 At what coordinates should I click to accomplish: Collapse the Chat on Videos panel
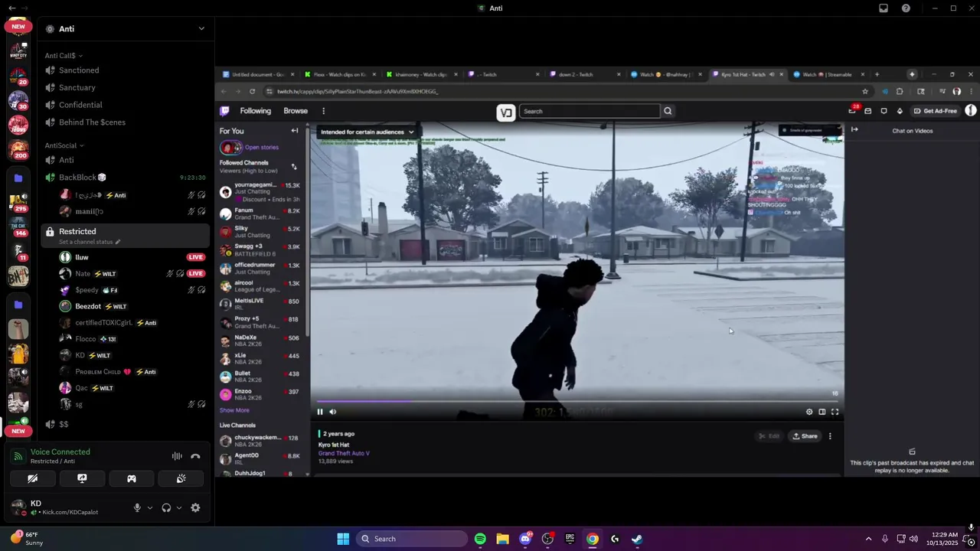(854, 130)
